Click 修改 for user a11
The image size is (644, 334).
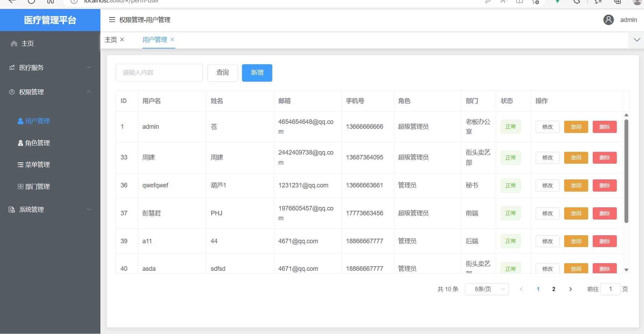point(547,241)
